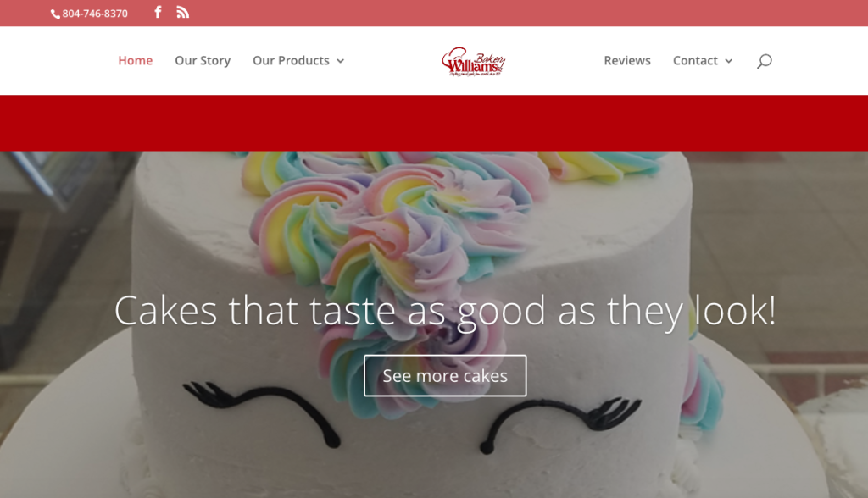This screenshot has height=498, width=868.
Task: Open the Facebook page icon
Action: pos(158,12)
